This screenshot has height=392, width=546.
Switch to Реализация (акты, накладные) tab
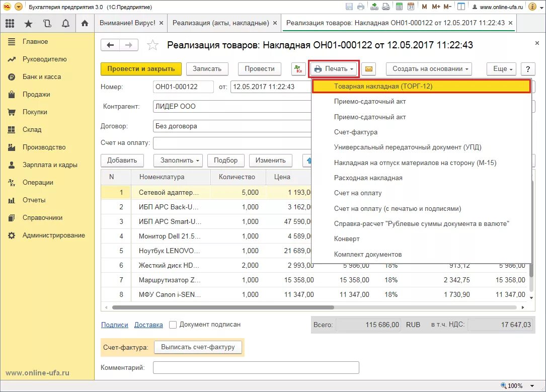click(x=221, y=23)
